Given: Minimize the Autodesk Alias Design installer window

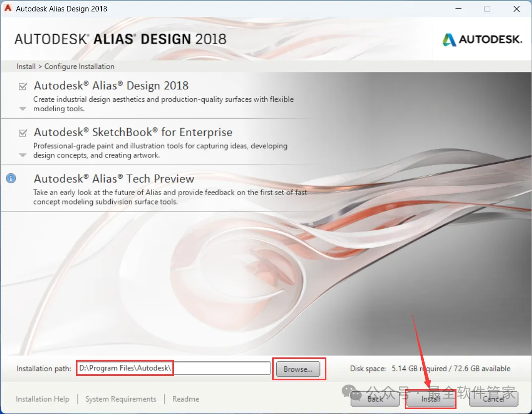Looking at the screenshot, I should pos(458,9).
